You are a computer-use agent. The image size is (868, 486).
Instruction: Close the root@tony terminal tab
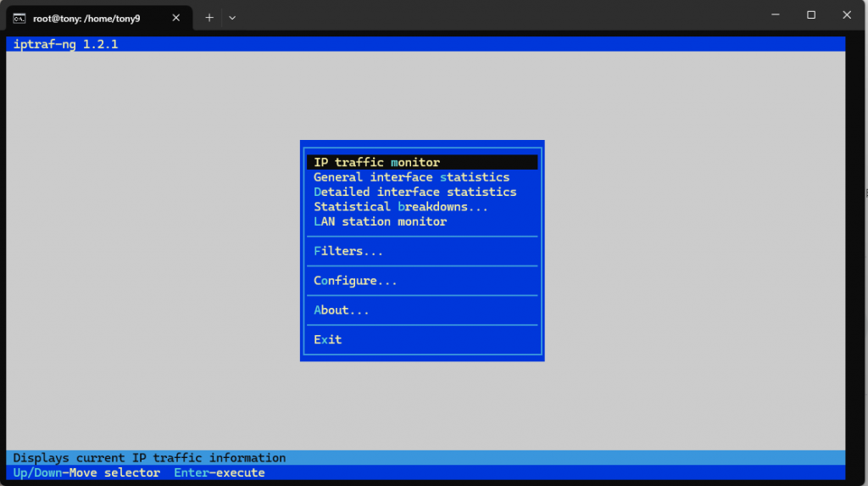coord(176,18)
